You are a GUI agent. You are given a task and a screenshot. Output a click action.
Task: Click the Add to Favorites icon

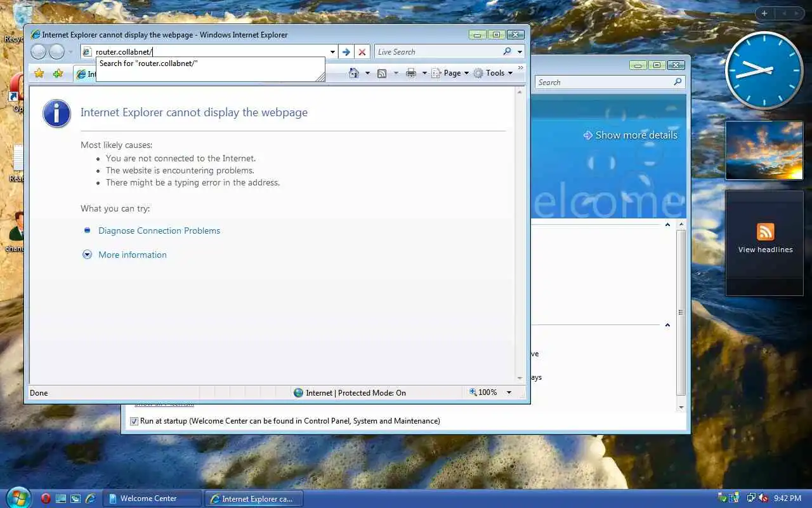pyautogui.click(x=58, y=74)
